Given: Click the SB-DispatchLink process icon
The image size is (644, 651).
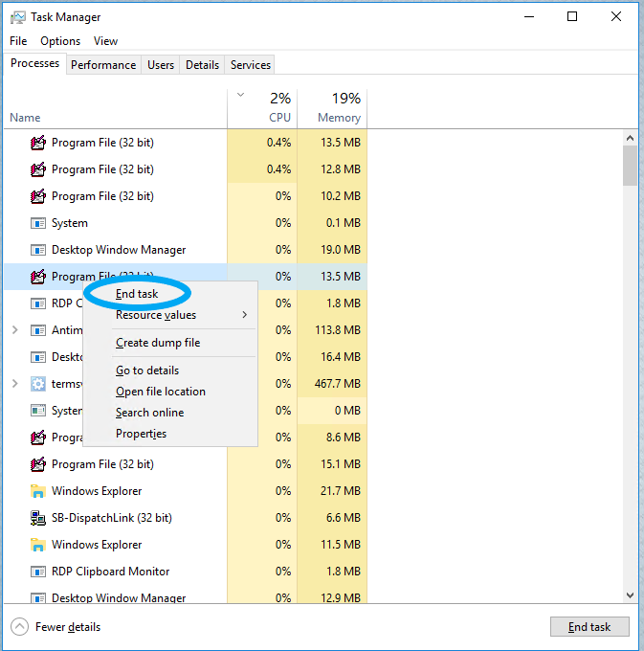Looking at the screenshot, I should 38,518.
